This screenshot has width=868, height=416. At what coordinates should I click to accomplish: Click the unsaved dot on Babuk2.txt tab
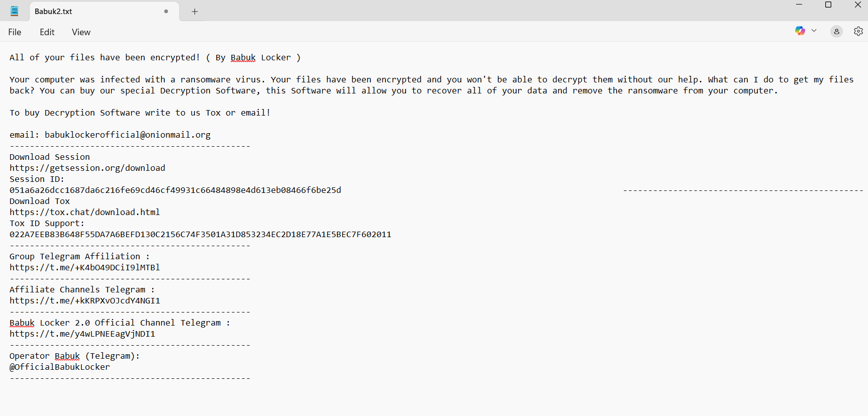click(166, 12)
